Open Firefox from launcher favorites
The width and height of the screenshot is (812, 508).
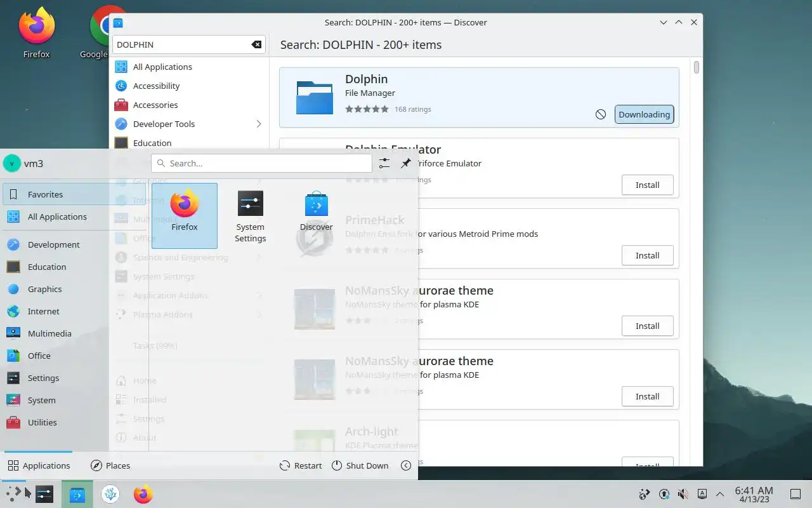pyautogui.click(x=185, y=215)
